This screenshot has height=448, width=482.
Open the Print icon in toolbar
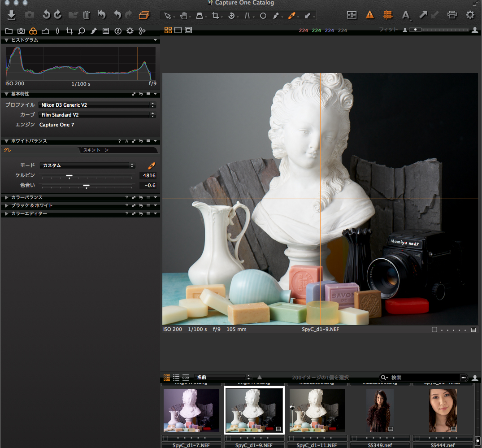point(452,15)
